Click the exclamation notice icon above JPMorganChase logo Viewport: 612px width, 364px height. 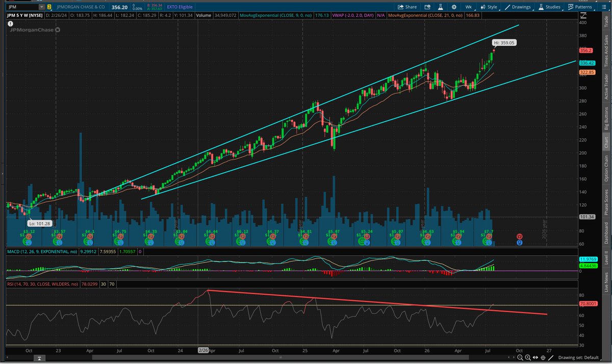9,23
